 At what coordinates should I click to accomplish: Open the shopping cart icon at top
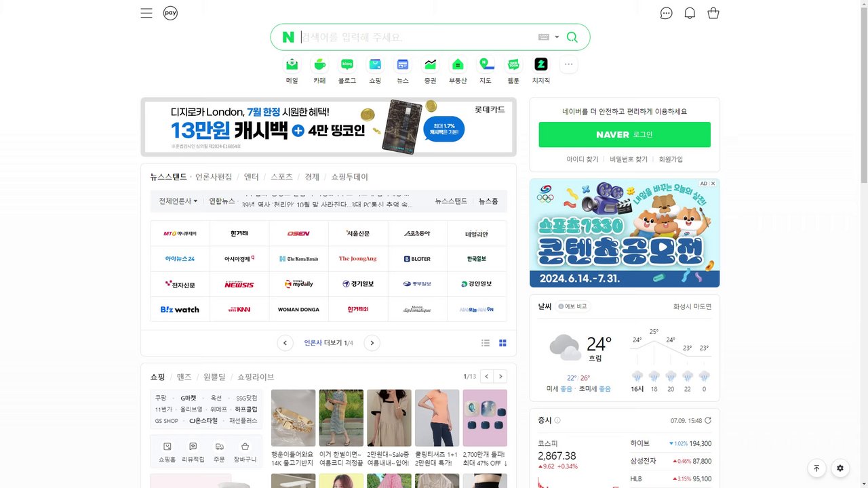click(713, 13)
